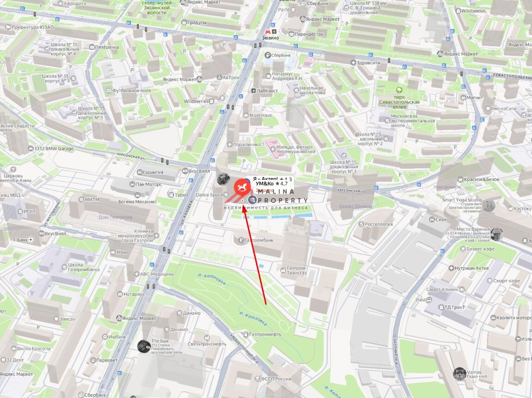Open The Бык photo thumbnail

click(x=144, y=346)
